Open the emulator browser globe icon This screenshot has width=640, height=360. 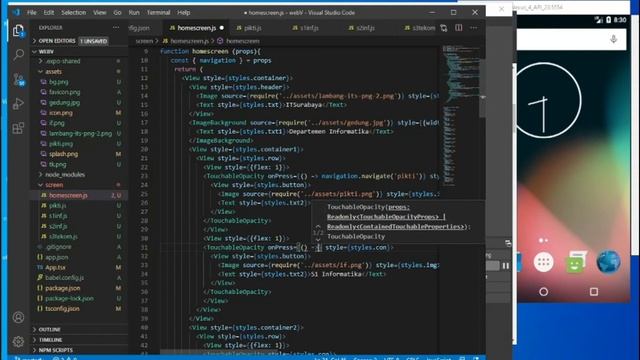(x=608, y=262)
